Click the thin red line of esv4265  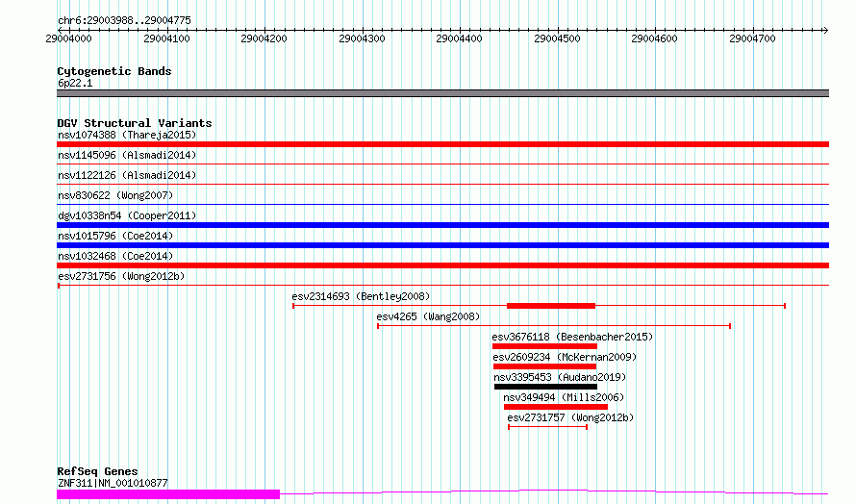554,326
